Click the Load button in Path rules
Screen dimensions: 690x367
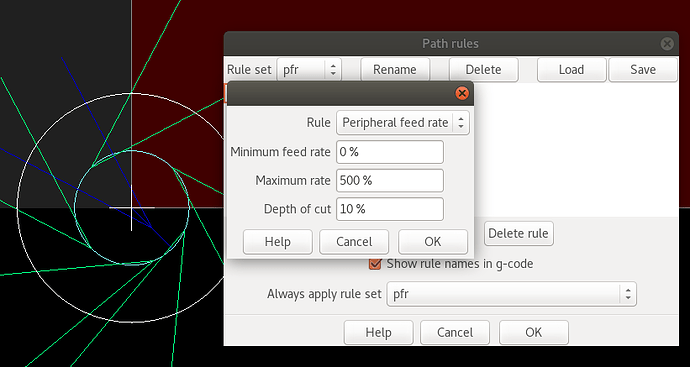571,70
